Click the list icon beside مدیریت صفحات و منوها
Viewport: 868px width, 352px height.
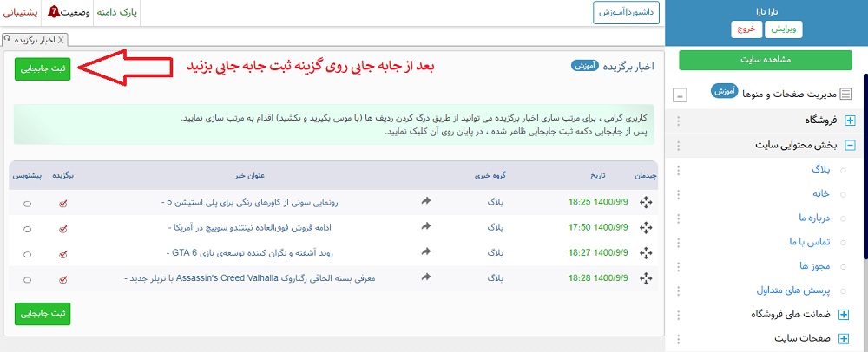click(845, 94)
